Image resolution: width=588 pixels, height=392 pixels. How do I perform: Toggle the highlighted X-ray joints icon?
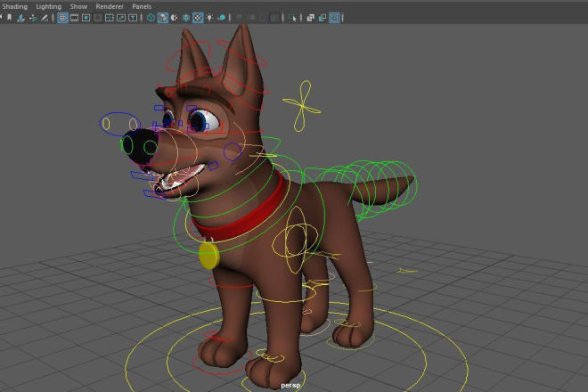click(334, 17)
